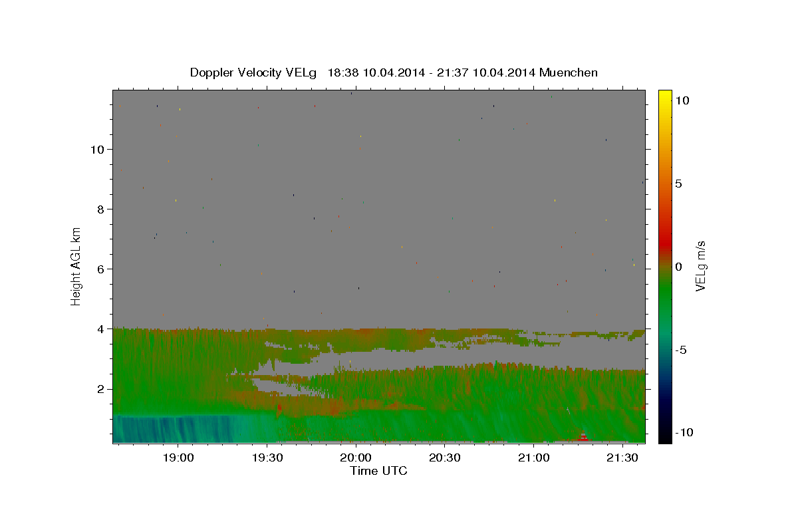Click the colorbar value -5 label

pos(680,350)
